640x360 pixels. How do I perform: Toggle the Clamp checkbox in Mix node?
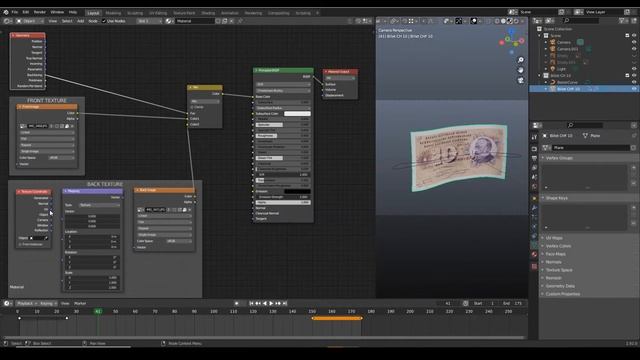click(192, 107)
